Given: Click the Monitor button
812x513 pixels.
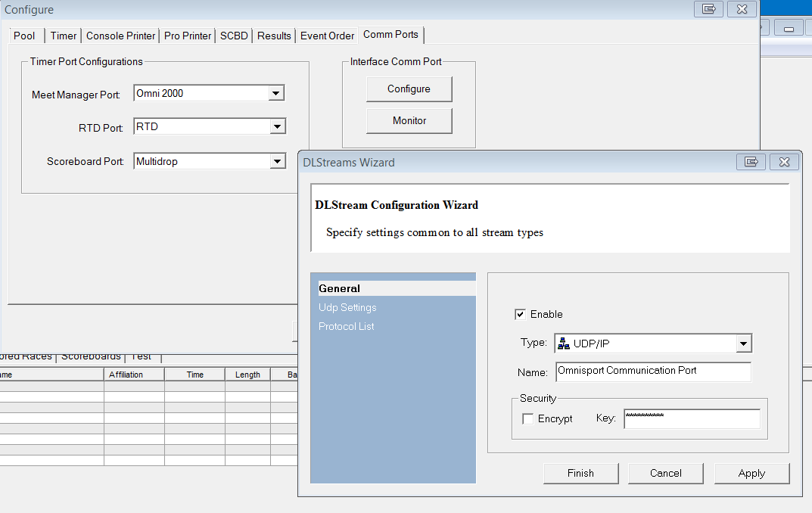Looking at the screenshot, I should [409, 121].
